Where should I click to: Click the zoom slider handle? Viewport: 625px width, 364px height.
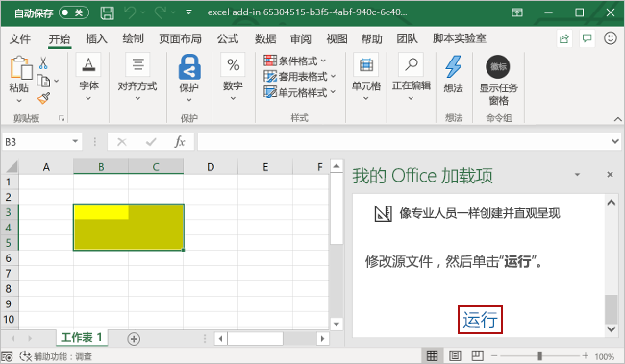(539, 355)
